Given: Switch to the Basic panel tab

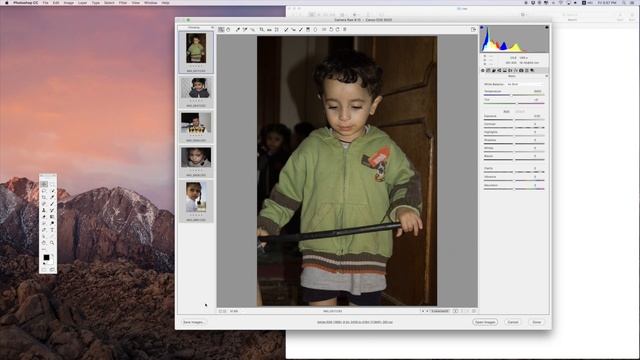Looking at the screenshot, I should pyautogui.click(x=482, y=70).
